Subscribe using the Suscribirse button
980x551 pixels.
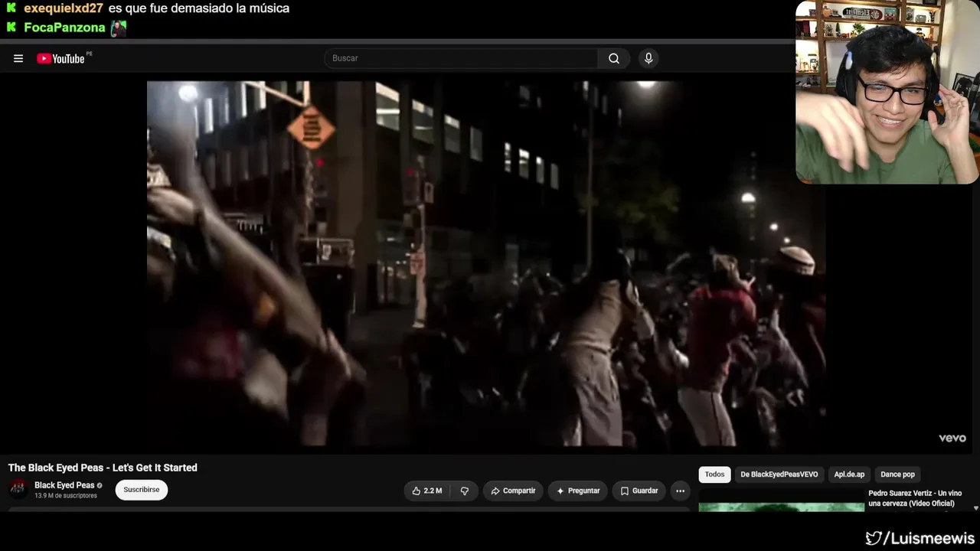pyautogui.click(x=142, y=490)
